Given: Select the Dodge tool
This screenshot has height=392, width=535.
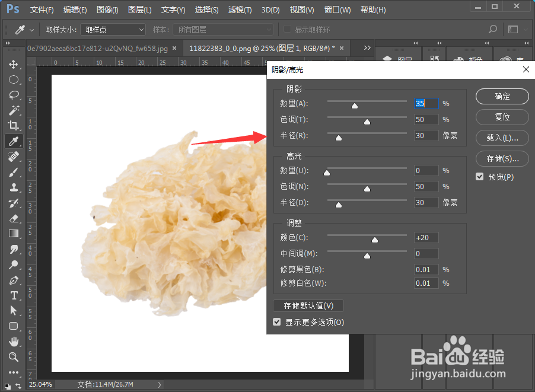Looking at the screenshot, I should (14, 264).
